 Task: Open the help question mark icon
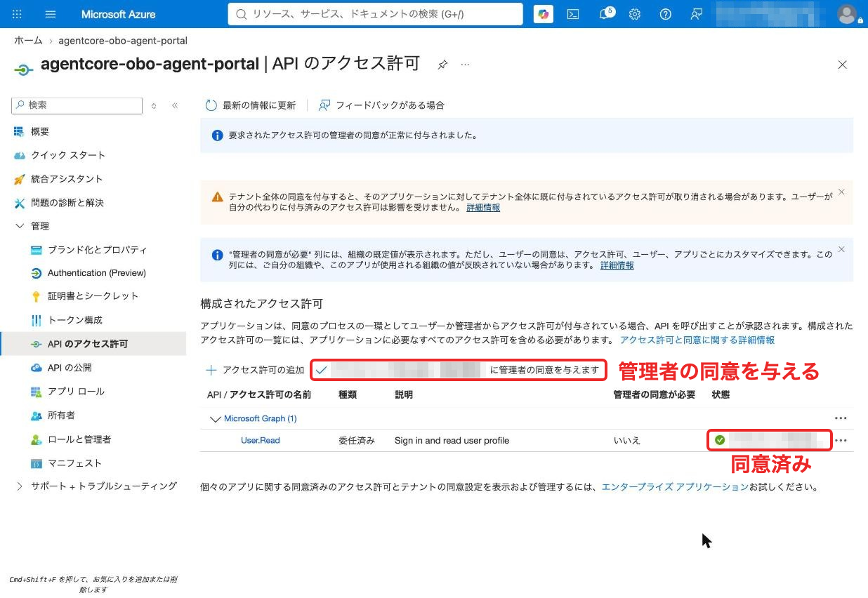666,14
